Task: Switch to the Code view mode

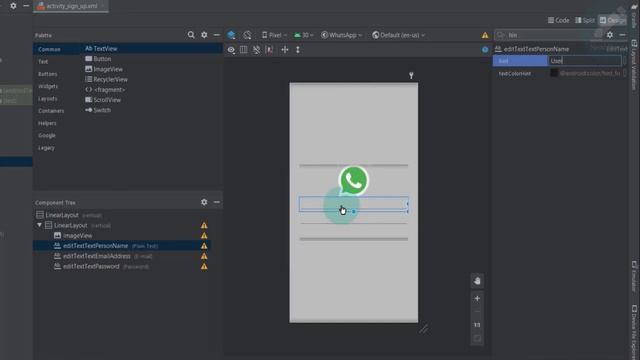Action: coord(558,20)
